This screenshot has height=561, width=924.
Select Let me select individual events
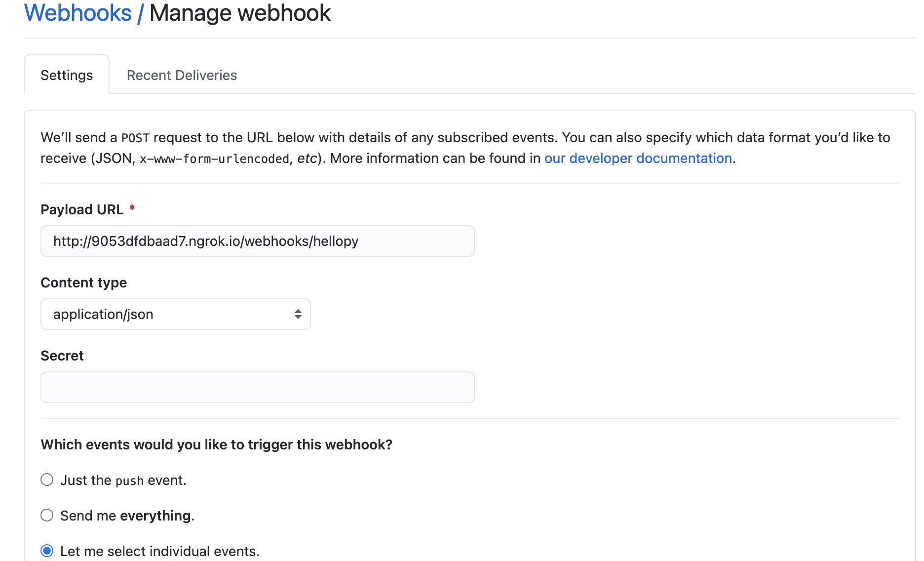47,551
